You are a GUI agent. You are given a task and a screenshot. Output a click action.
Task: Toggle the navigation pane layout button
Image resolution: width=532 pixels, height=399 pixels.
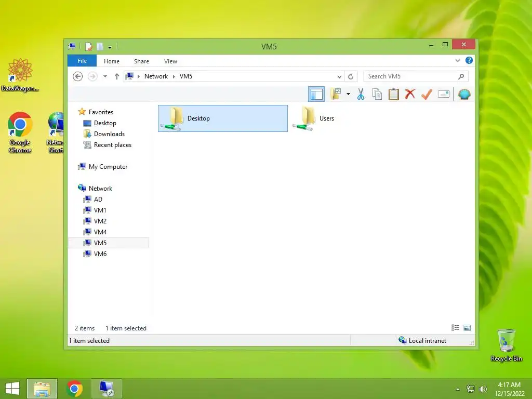[x=316, y=95]
